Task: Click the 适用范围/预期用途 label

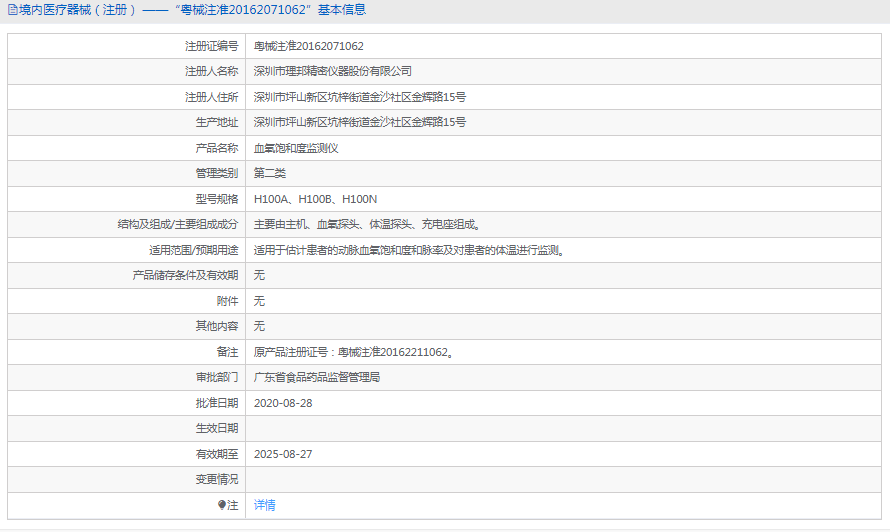Action: click(x=194, y=250)
